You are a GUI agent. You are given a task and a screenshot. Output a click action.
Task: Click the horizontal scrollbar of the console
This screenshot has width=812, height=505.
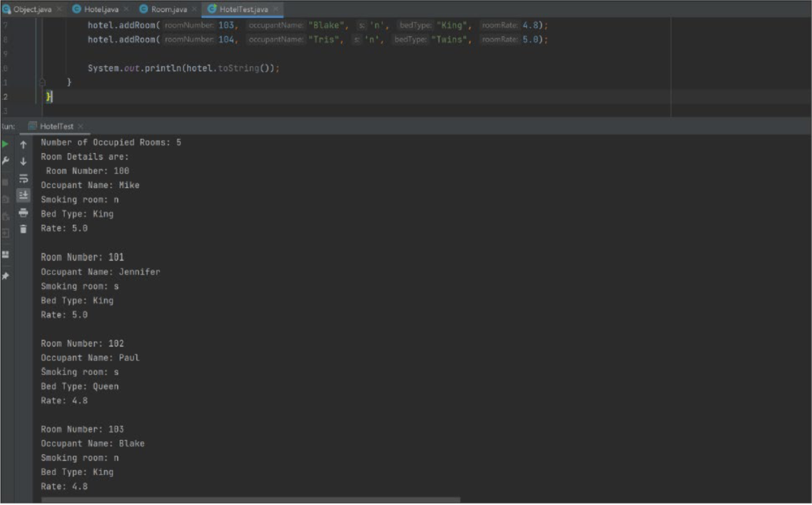click(x=251, y=500)
